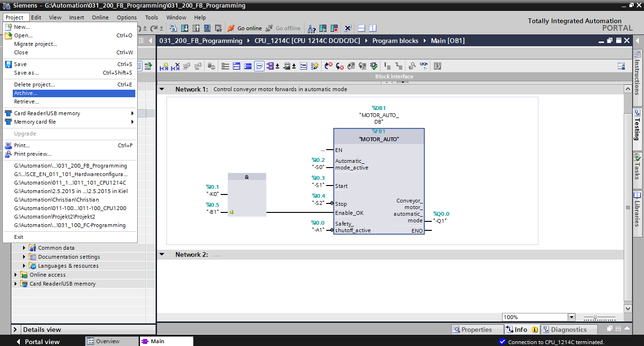Expand Common data tree node

[x=25, y=248]
